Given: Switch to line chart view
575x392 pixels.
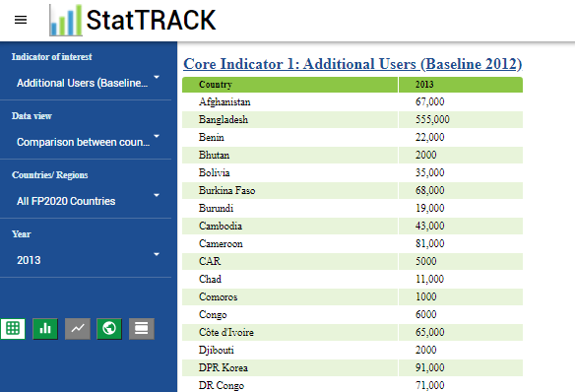Looking at the screenshot, I should pos(78,329).
